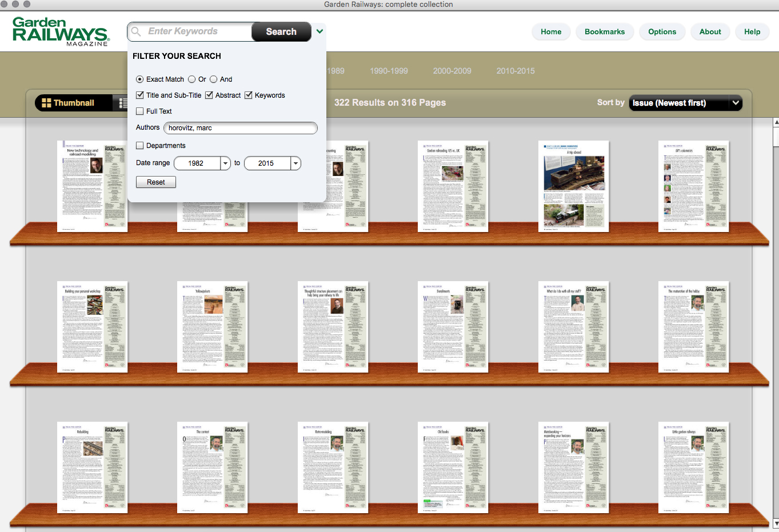This screenshot has width=779, height=532.
Task: Click the Authors field containing horovitz, marc
Action: click(241, 128)
